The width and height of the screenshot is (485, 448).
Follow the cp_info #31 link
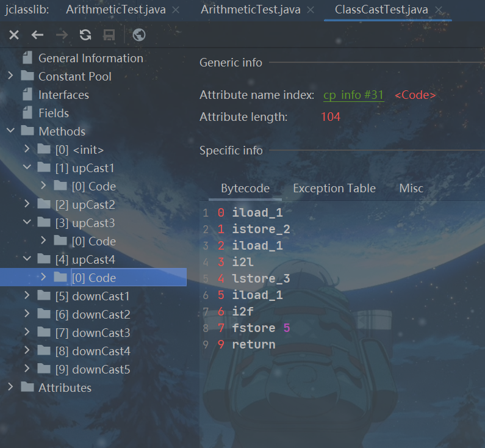[x=353, y=96]
